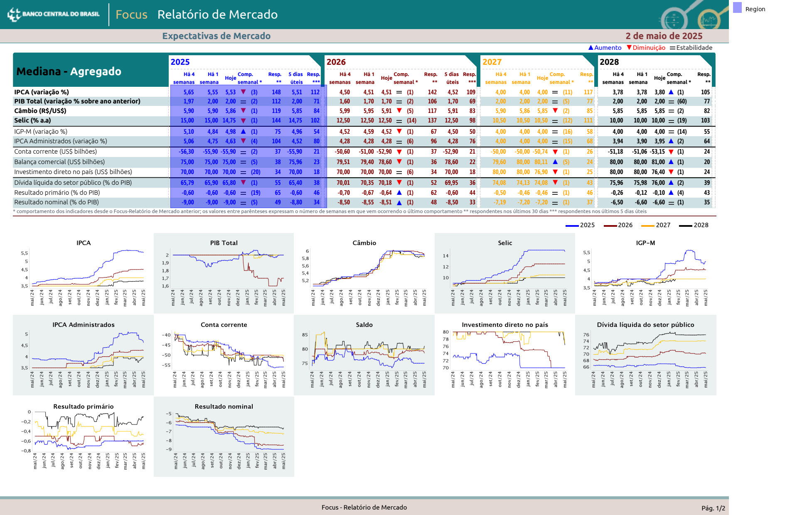Image resolution: width=812 pixels, height=515 pixels.
Task: Click blue up arrow in IGP-M 2025 row
Action: point(244,132)
